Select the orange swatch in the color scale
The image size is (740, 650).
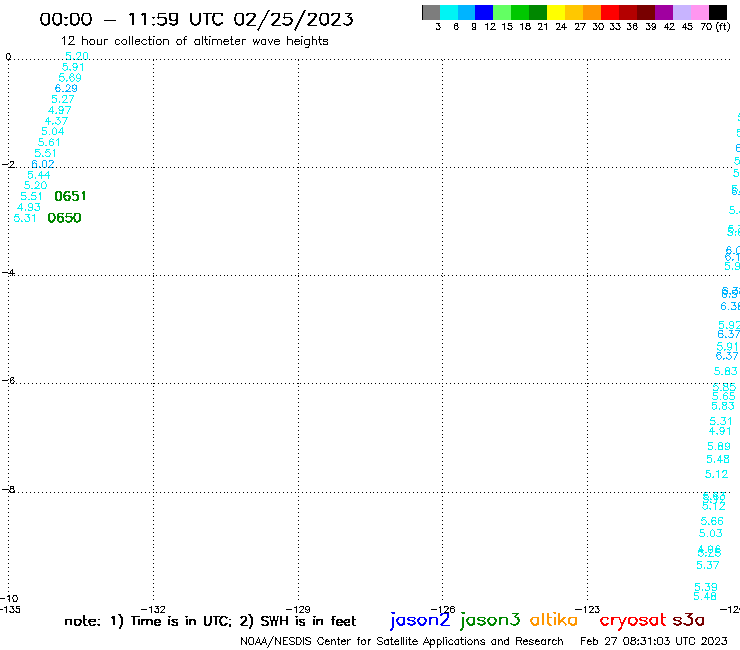click(x=592, y=12)
